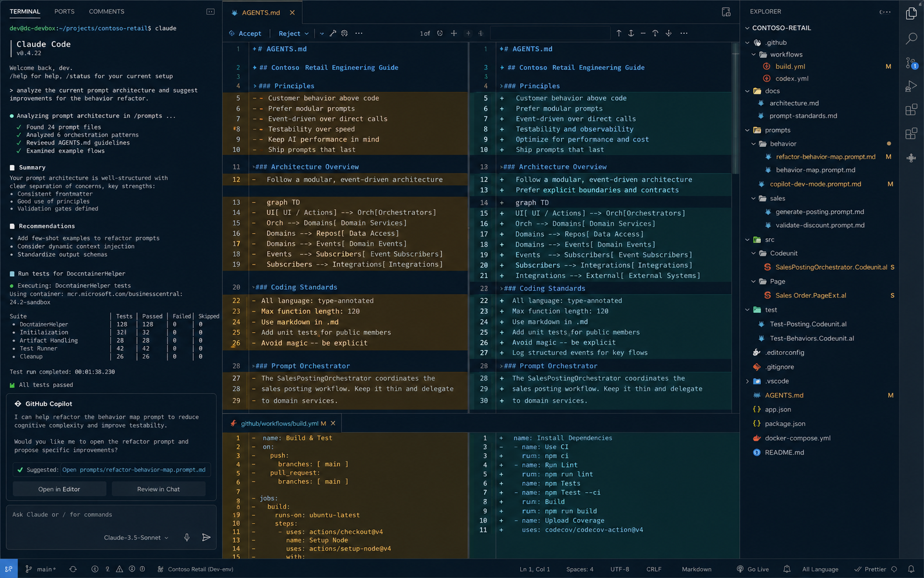This screenshot has height=578, width=924.
Task: Open notifications bell in the status bar
Action: click(911, 569)
